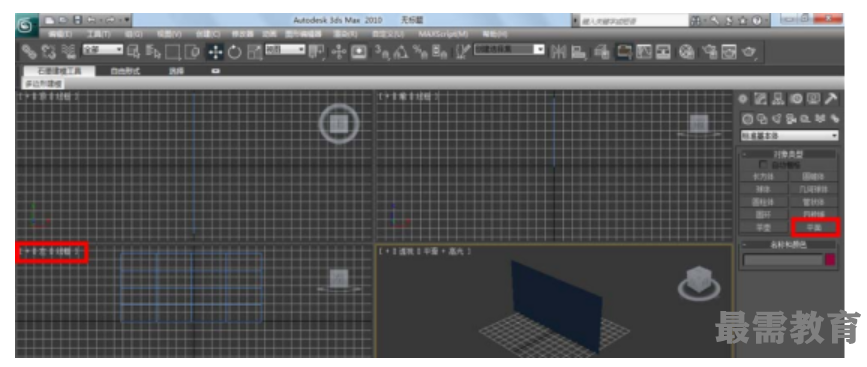Toggle the Graphite Modeling Tools ribbon icon
Image resolution: width=867 pixels, height=367 pixels.
(625, 52)
